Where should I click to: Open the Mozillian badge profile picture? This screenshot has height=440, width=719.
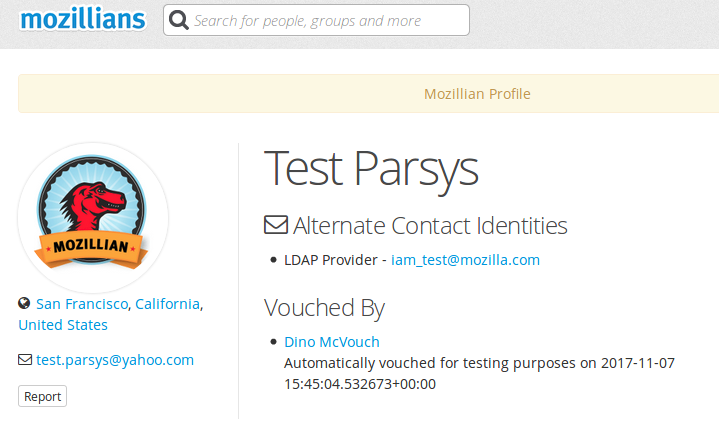[x=93, y=218]
